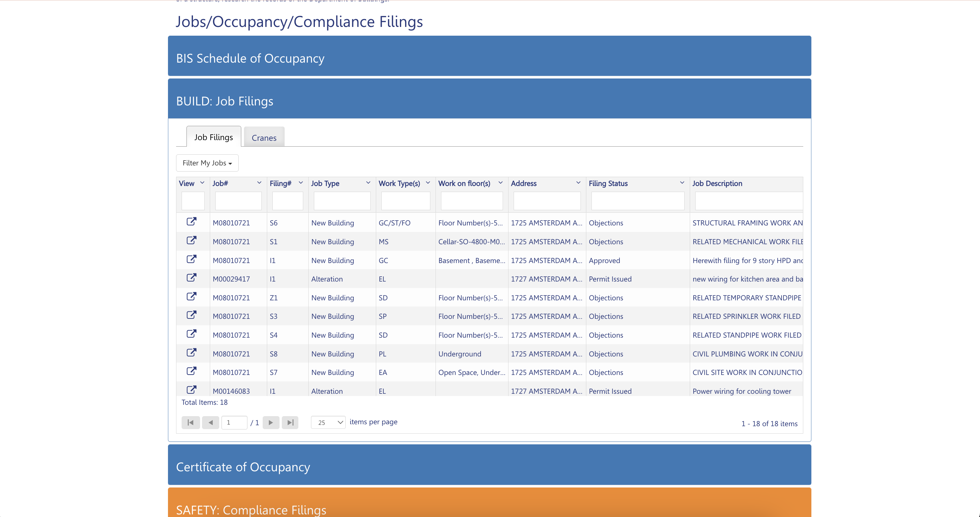Go to previous page of results
The height and width of the screenshot is (517, 980).
pyautogui.click(x=210, y=422)
